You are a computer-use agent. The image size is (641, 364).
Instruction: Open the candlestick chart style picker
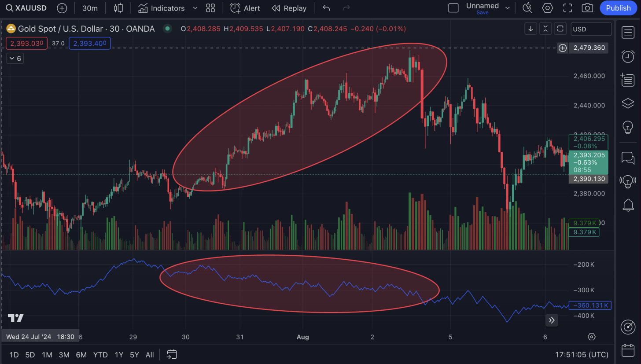[x=118, y=8]
